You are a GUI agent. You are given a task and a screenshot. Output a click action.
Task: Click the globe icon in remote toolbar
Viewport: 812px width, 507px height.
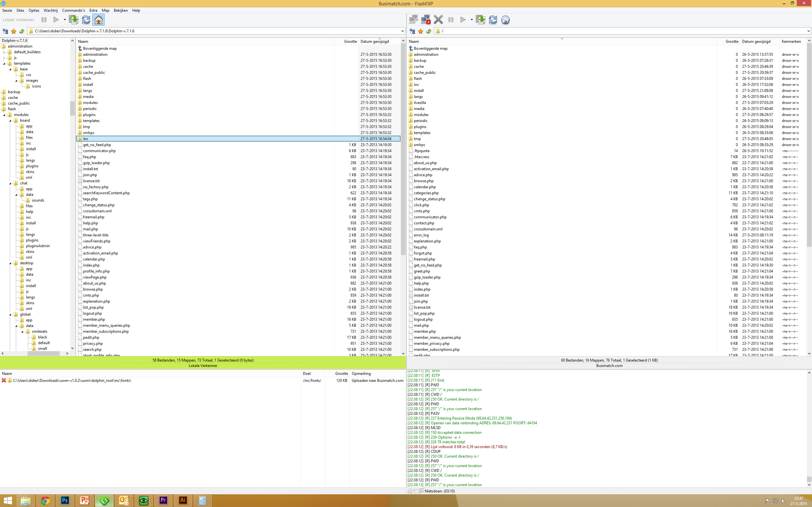505,20
